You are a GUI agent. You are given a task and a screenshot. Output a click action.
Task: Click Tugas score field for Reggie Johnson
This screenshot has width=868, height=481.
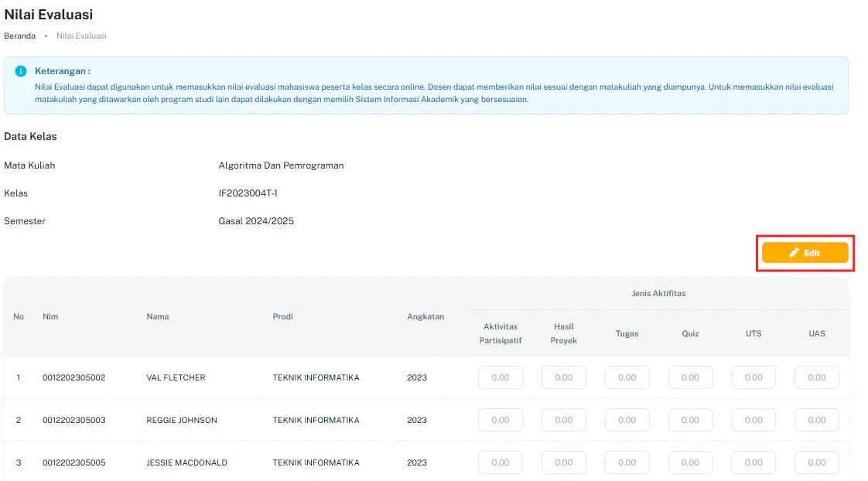coord(627,420)
